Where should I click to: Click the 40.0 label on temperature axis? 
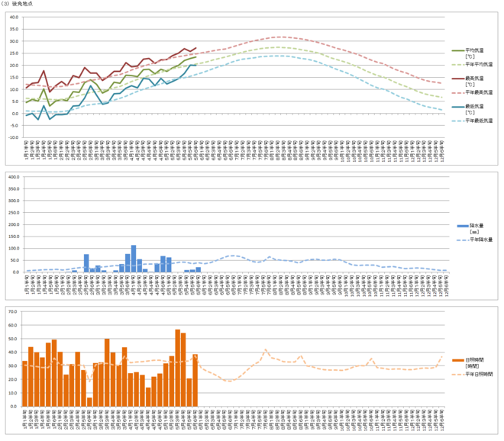coord(14,17)
